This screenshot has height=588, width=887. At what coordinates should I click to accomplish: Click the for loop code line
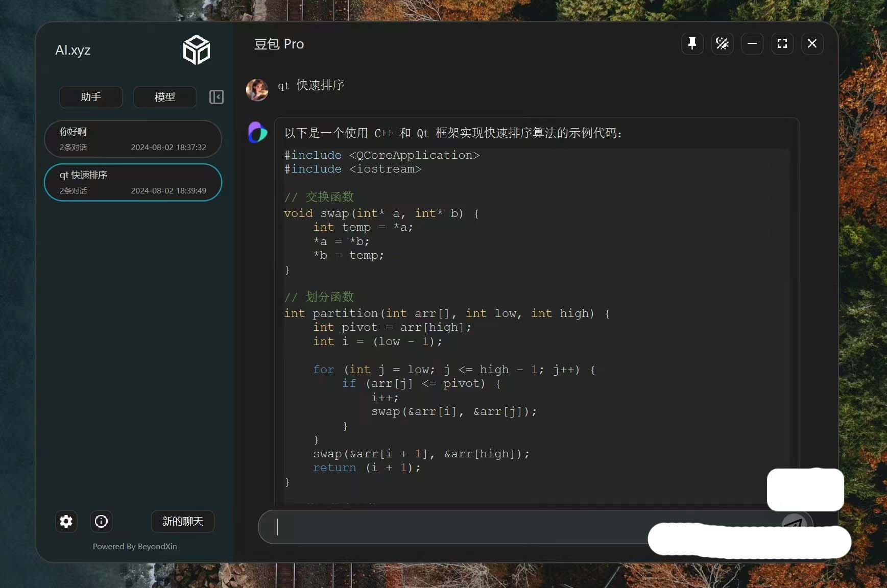(x=454, y=370)
